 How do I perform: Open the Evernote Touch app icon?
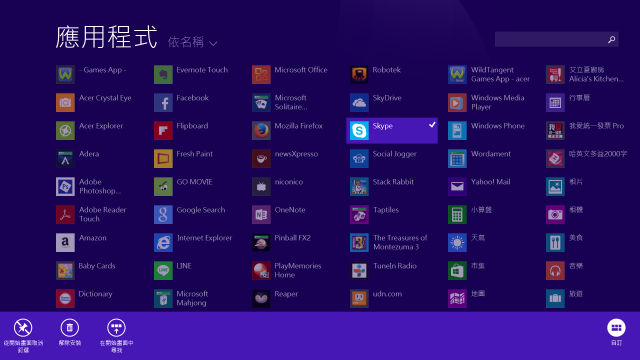tap(163, 75)
